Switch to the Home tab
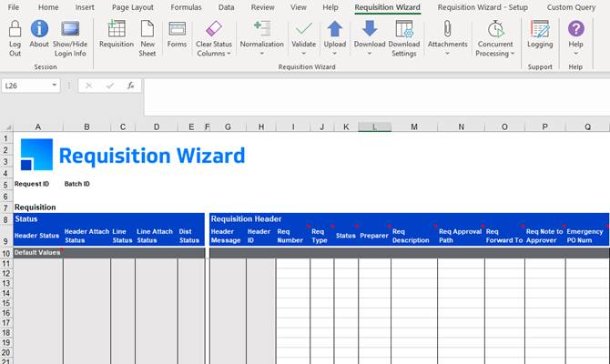 pos(48,7)
